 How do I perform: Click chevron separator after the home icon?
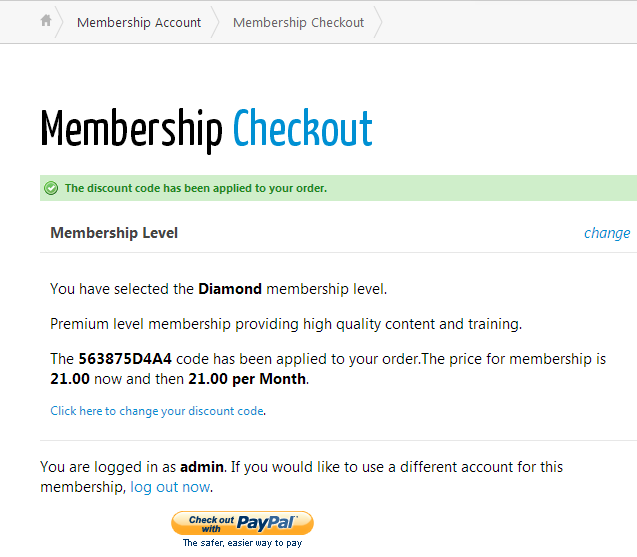pos(59,22)
